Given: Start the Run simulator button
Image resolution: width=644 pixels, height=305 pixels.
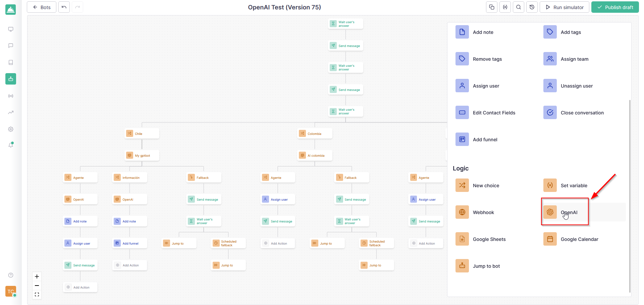Looking at the screenshot, I should (564, 7).
